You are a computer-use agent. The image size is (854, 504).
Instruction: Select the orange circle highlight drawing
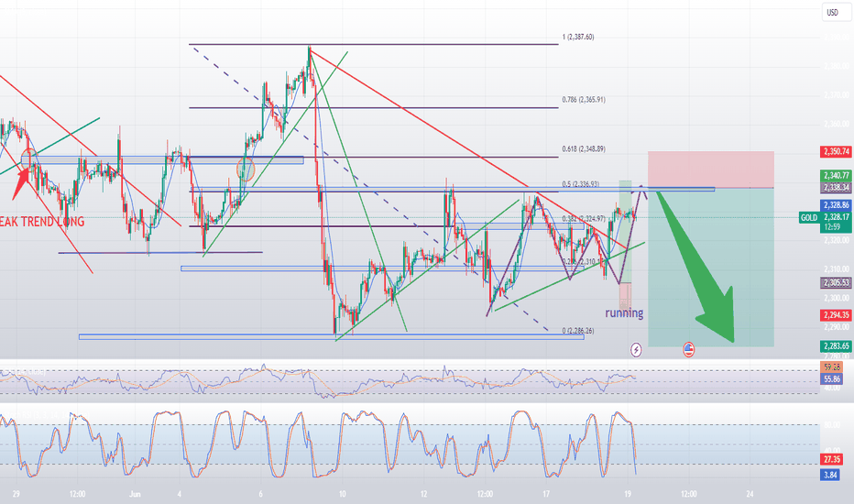point(246,170)
